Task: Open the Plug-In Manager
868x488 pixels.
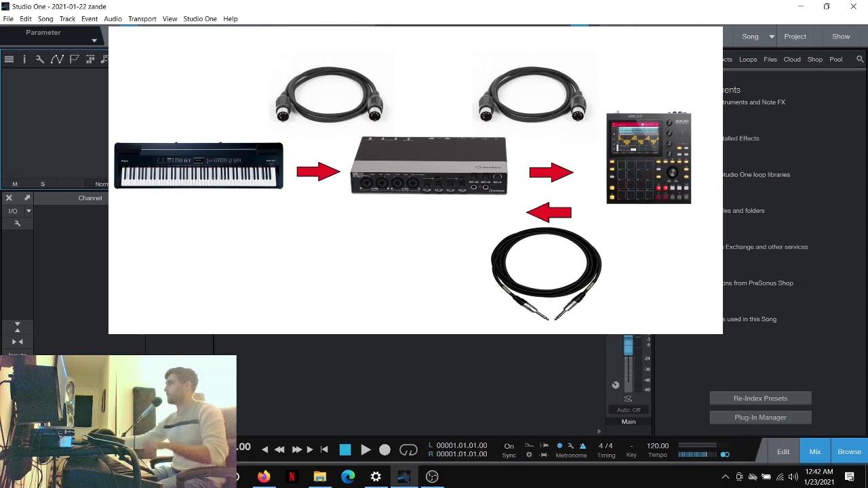Action: pos(760,418)
